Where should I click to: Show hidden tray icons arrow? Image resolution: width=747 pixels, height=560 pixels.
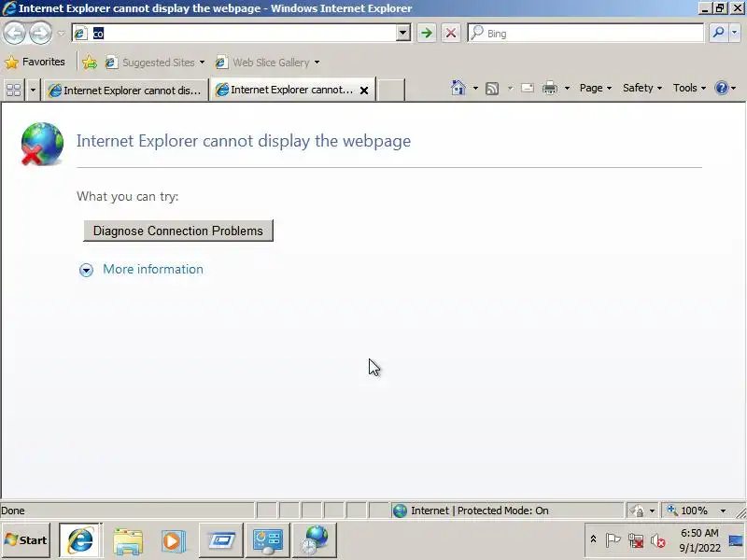(593, 539)
